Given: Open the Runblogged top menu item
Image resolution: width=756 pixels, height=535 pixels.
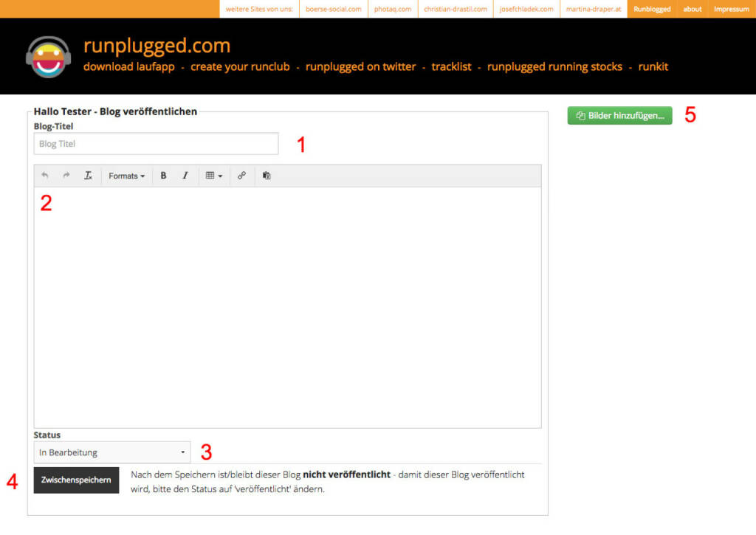Looking at the screenshot, I should click(x=652, y=9).
